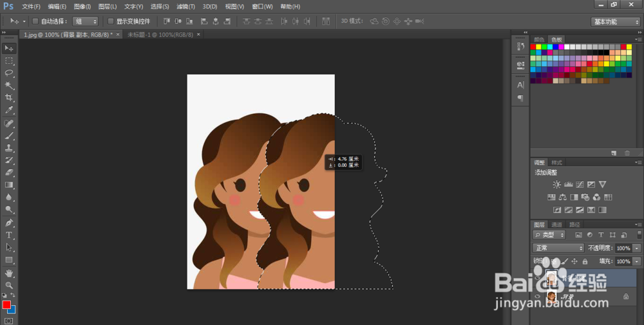This screenshot has height=325, width=644.
Task: Open the 文件(F) menu
Action: coord(31,6)
